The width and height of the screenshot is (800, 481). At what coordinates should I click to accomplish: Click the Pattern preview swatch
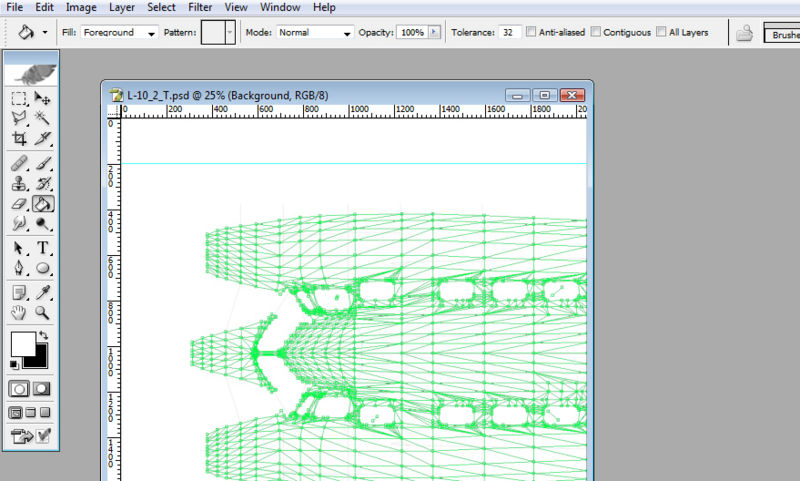tap(213, 32)
